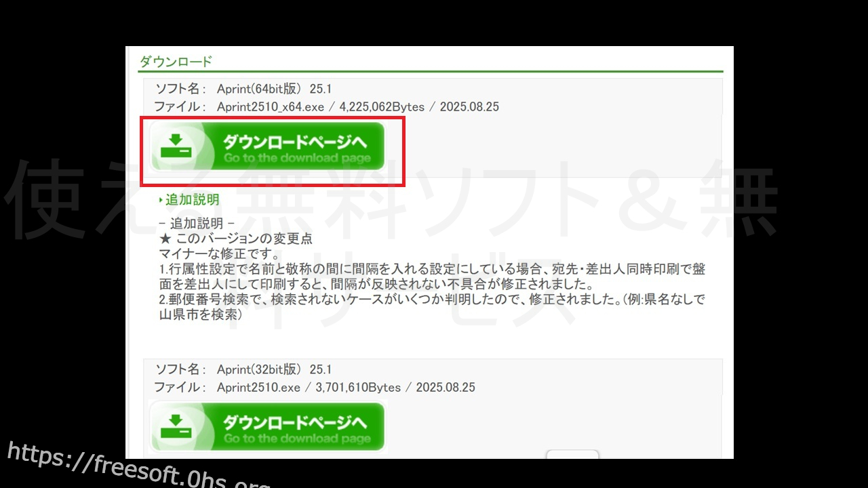Click the 32bit版 green download page button
Viewport: 868px width, 488px height.
(x=267, y=427)
